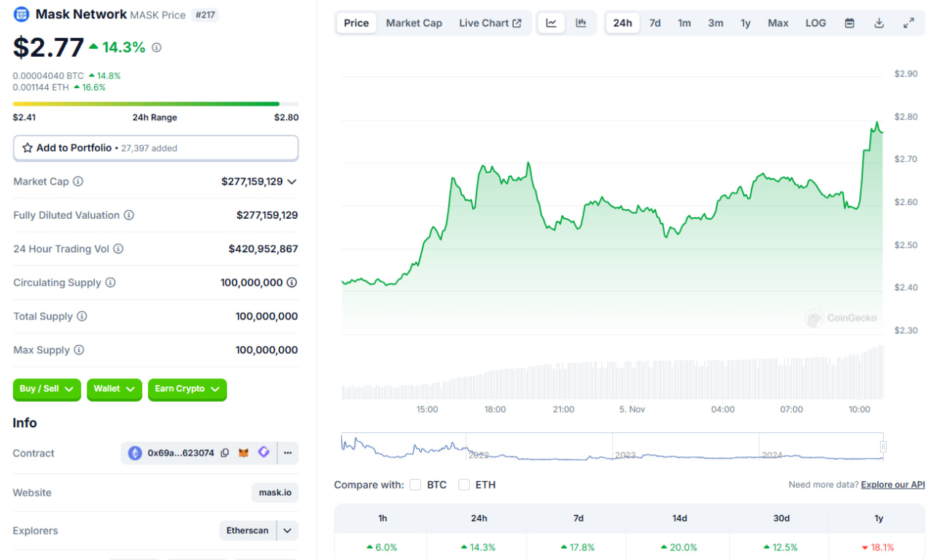Expand the Market Cap value chevron
This screenshot has width=934, height=560.
click(292, 182)
